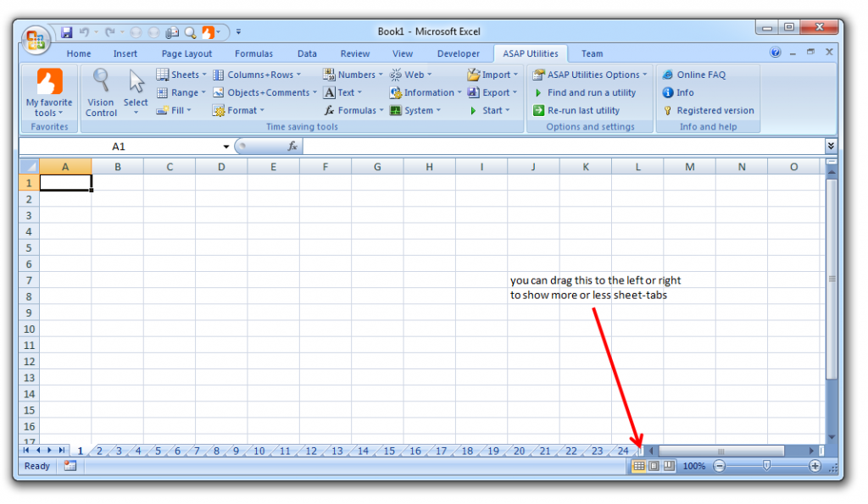The height and width of the screenshot is (504, 868).
Task: Switch to sheet tab 12
Action: (x=311, y=451)
